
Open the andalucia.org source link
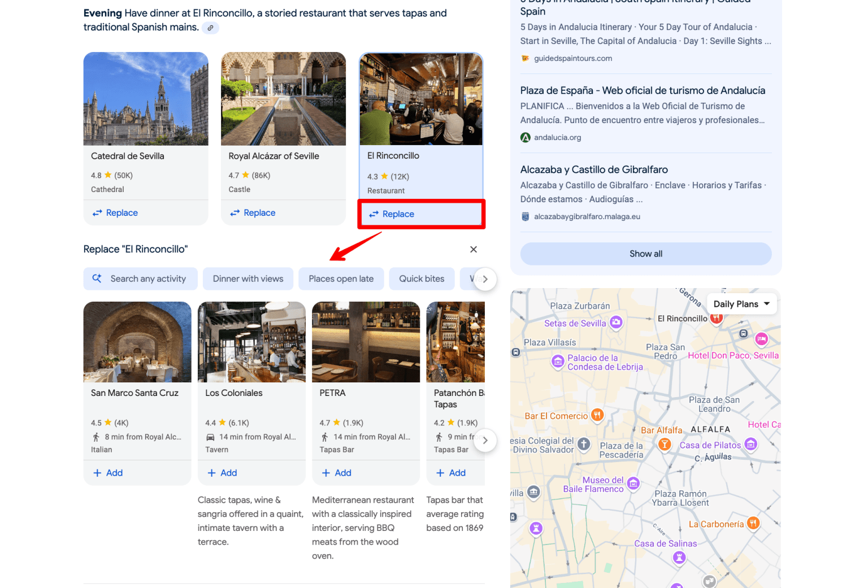pos(558,137)
